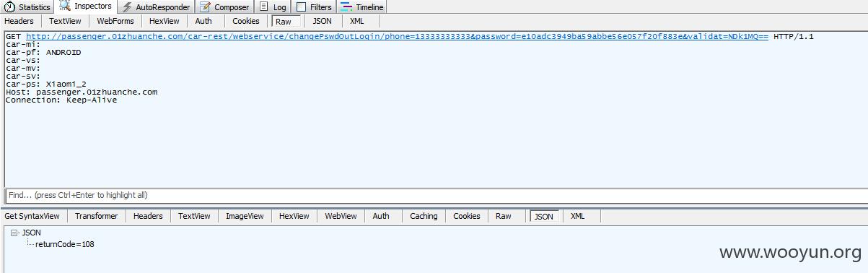Select the JSON root node label
The width and height of the screenshot is (868, 273).
point(31,233)
